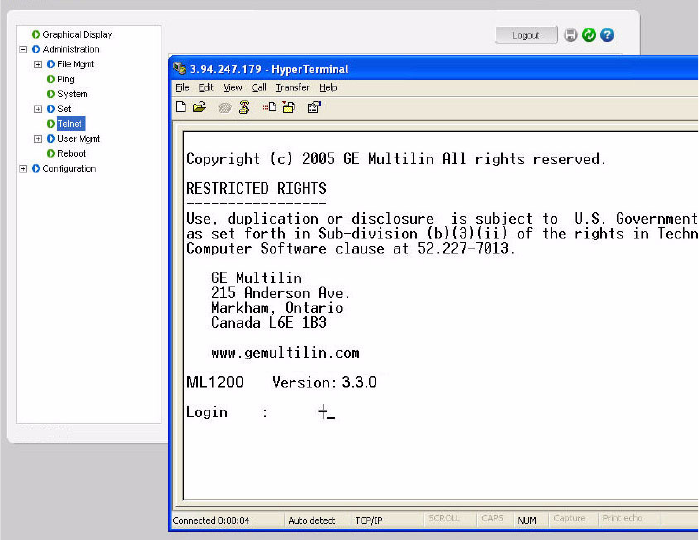Select the File Mgmt label in the tree
The image size is (699, 540).
(x=75, y=64)
